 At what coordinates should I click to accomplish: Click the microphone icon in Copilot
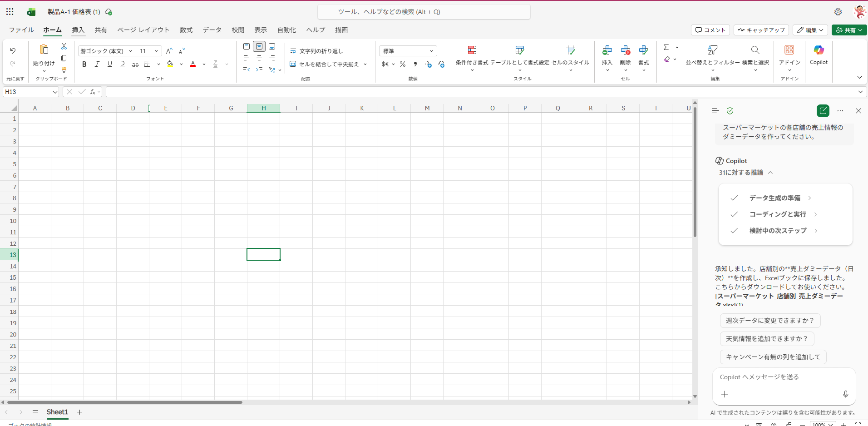[845, 394]
